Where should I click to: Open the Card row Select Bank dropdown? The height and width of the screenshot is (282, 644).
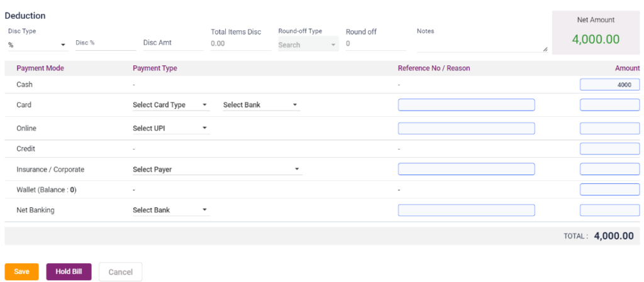261,105
